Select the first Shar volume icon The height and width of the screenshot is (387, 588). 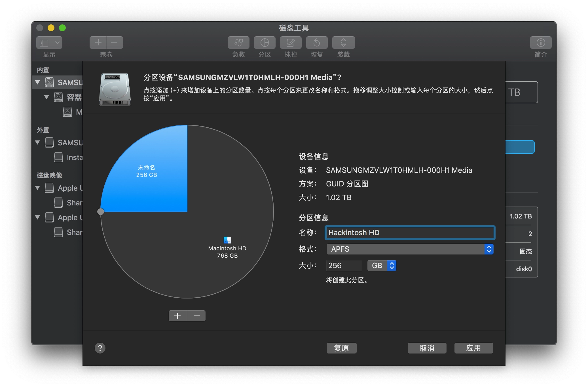(x=58, y=203)
